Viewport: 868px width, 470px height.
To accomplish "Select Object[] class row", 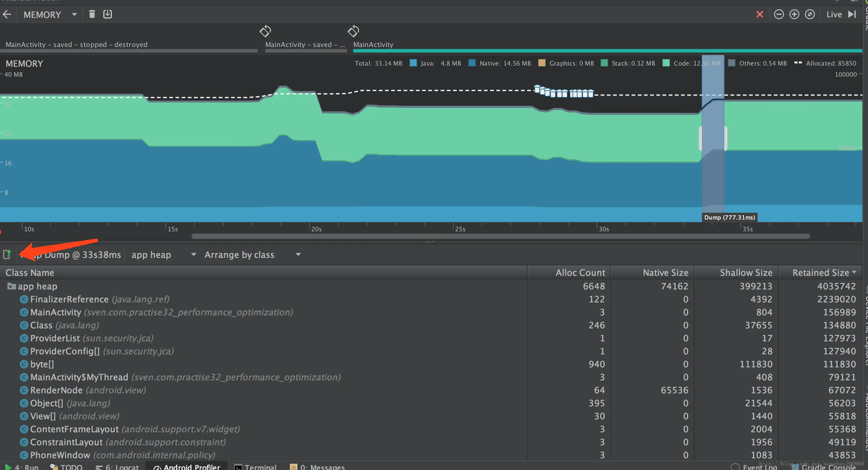I will [431, 403].
